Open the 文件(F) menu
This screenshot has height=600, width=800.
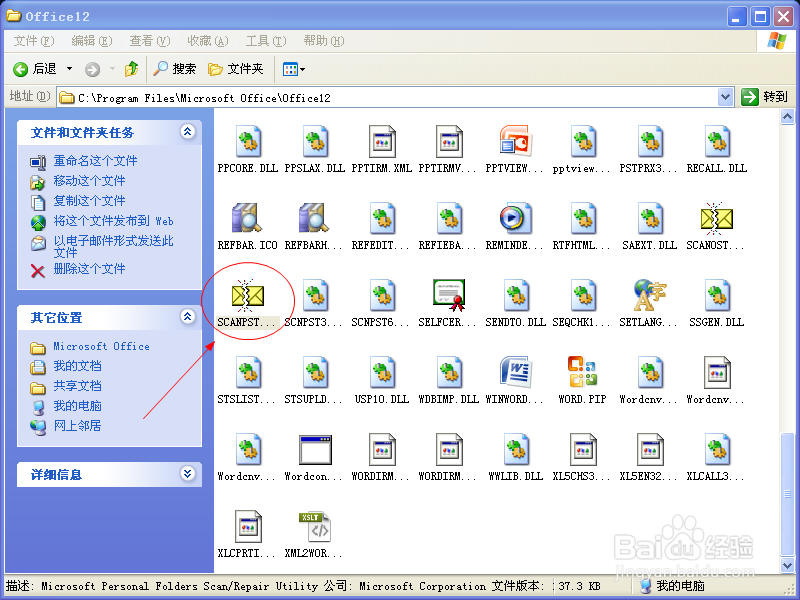(x=34, y=41)
